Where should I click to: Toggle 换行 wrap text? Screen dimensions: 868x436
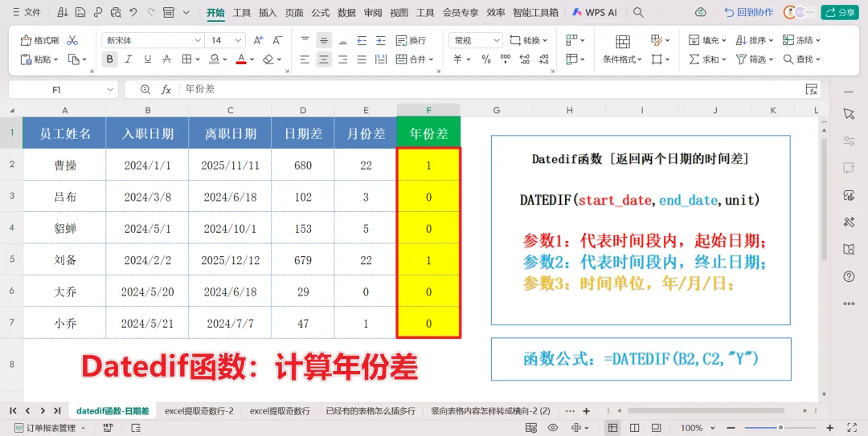click(x=411, y=40)
